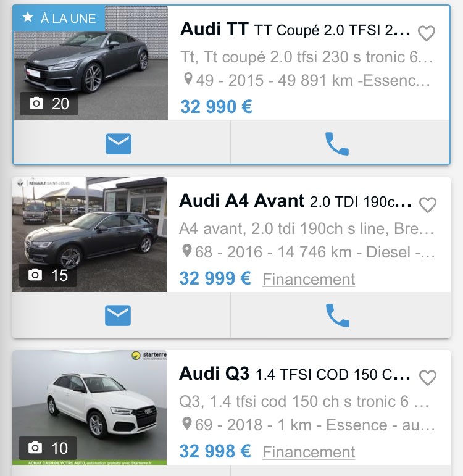Favorite the Audi TT listing
This screenshot has height=476, width=463.
(427, 33)
